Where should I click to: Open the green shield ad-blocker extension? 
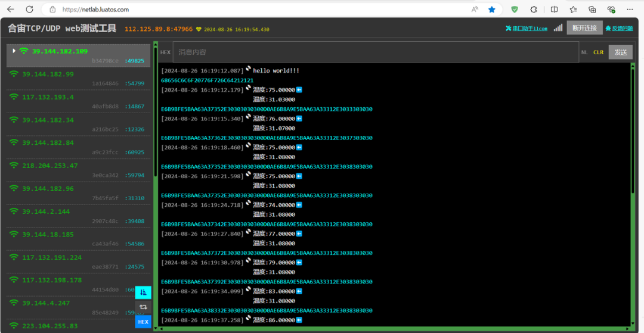pyautogui.click(x=514, y=9)
